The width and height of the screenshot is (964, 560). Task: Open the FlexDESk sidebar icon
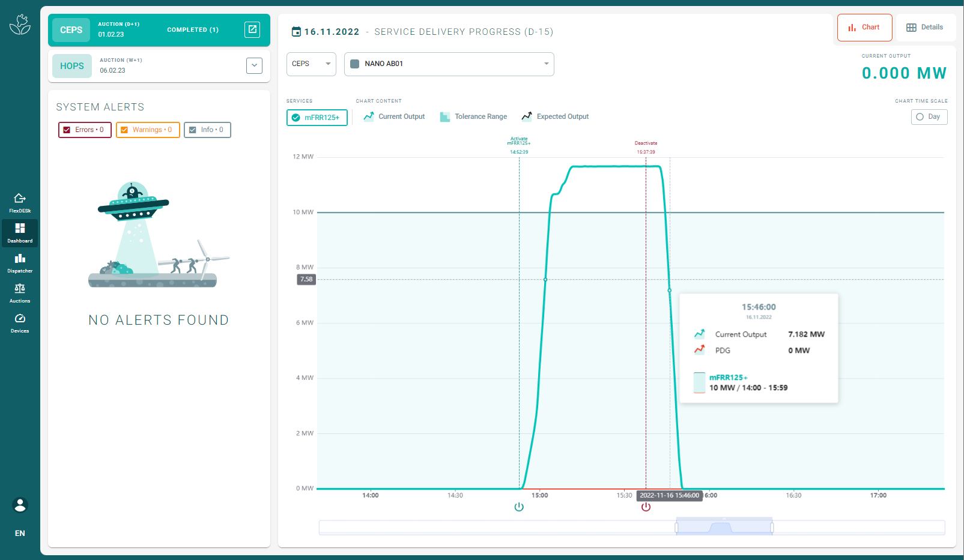[x=20, y=203]
